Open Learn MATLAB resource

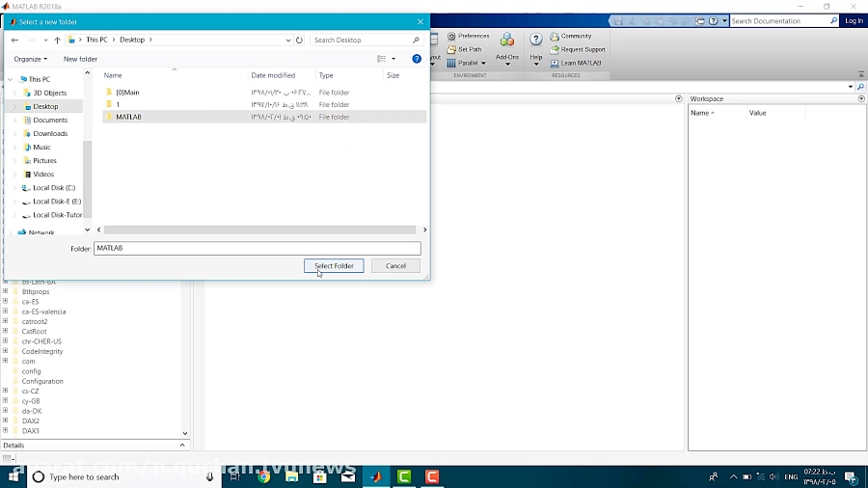click(x=576, y=63)
